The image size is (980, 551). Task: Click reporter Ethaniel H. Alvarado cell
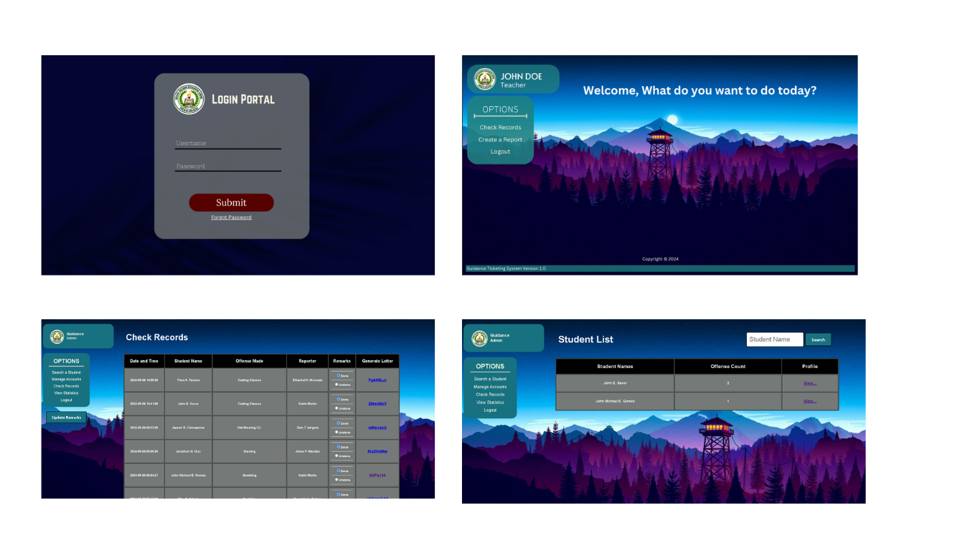[308, 380]
